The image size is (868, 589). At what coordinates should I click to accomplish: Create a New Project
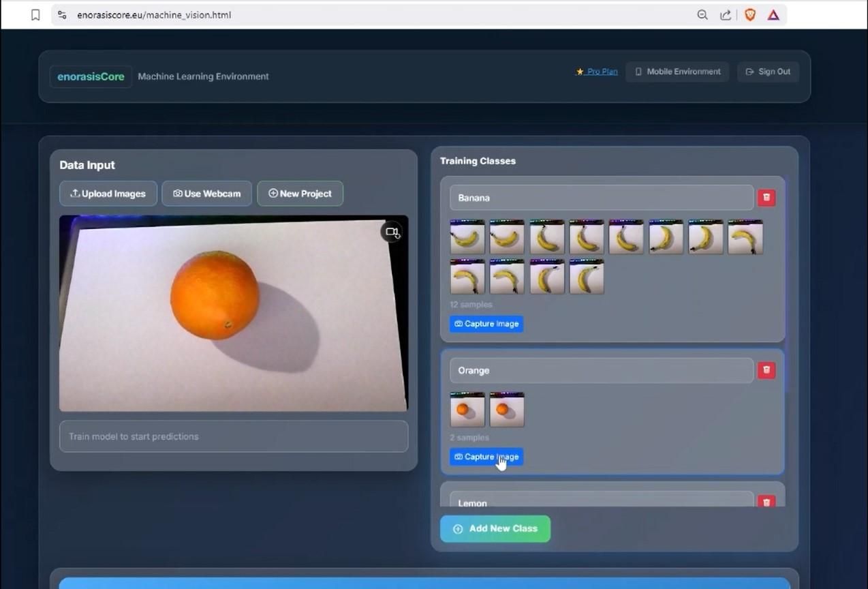pos(300,194)
